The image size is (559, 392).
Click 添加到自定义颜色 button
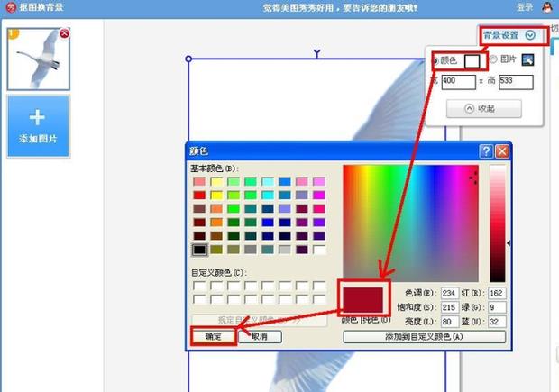click(x=426, y=336)
